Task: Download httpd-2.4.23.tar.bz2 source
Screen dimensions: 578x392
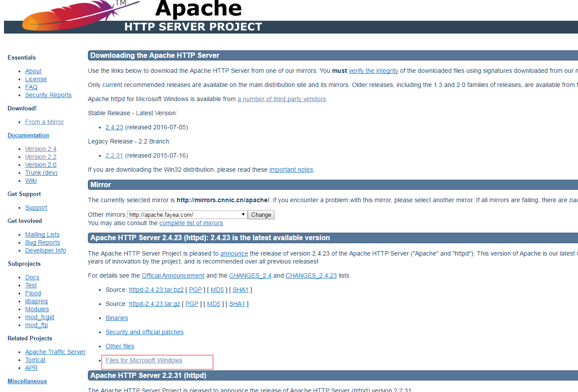Action: click(x=156, y=290)
